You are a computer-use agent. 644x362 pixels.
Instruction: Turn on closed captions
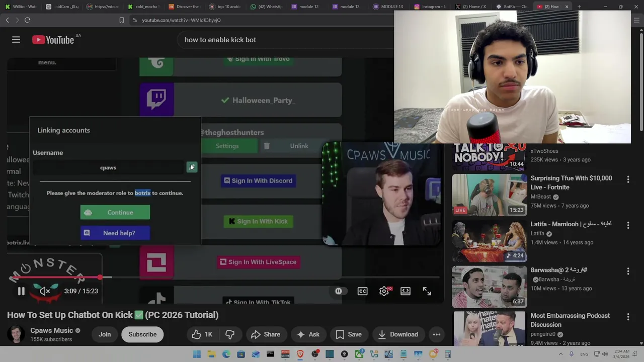362,291
